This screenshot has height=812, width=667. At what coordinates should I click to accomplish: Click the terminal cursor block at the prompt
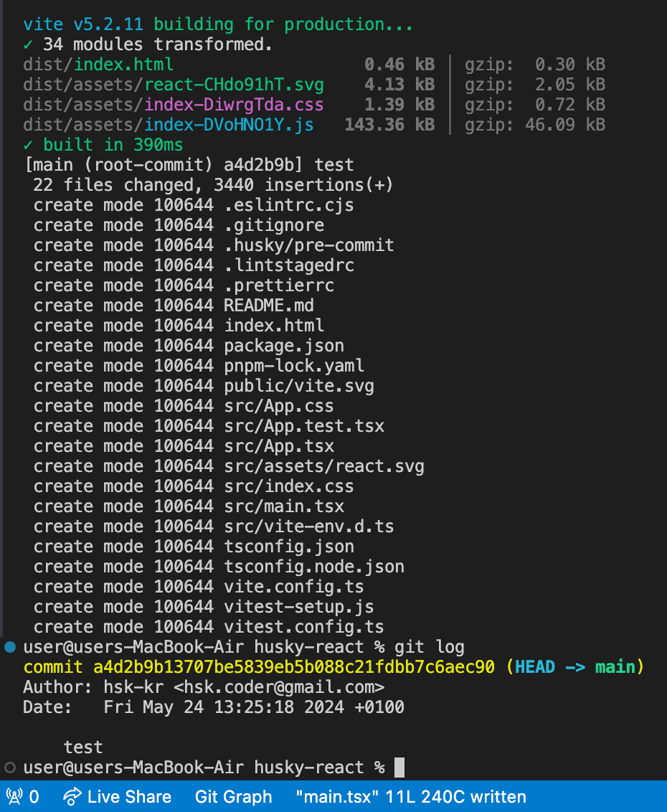coord(399,768)
